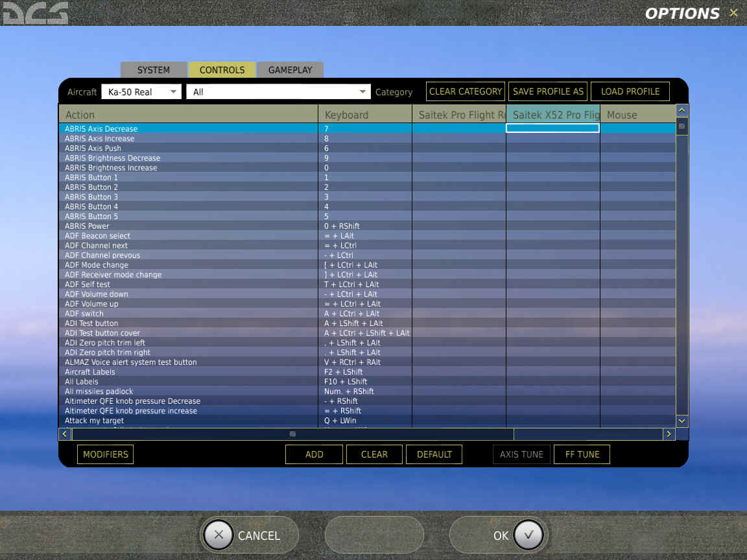Click the LOAD PROFILE button
747x560 pixels.
point(630,91)
